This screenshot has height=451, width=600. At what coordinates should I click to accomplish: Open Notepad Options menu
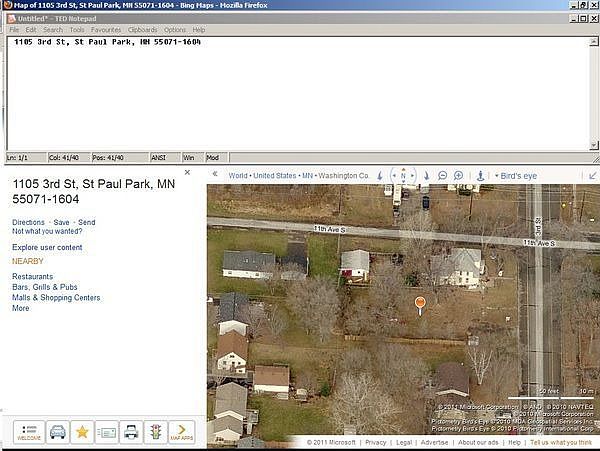tap(175, 30)
